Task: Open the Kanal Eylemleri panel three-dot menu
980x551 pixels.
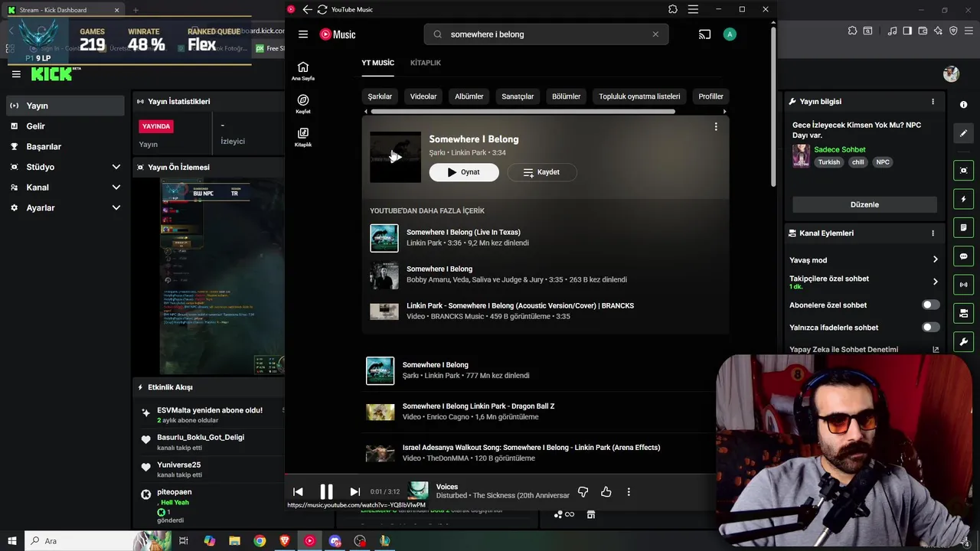Action: pos(933,233)
